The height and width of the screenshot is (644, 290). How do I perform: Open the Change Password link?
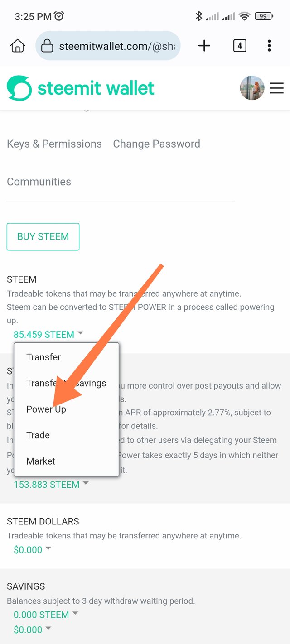156,144
